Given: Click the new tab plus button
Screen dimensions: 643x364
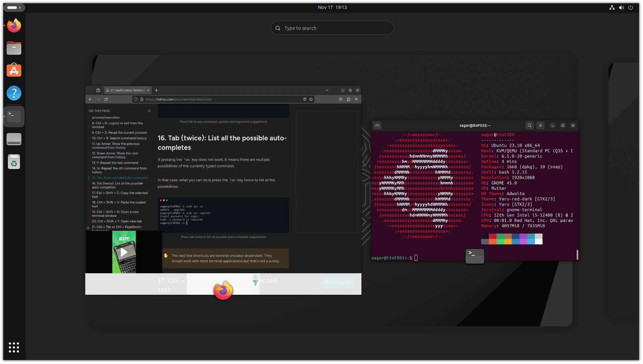Looking at the screenshot, I should pos(156,90).
